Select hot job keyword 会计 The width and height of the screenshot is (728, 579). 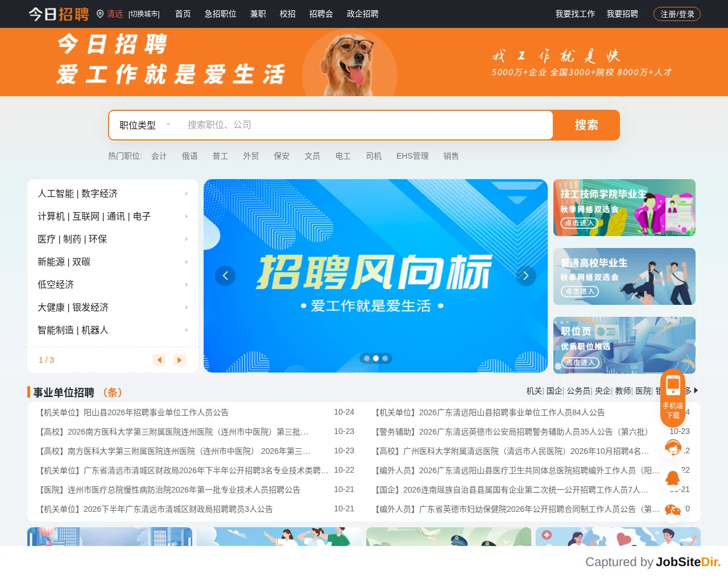[x=159, y=156]
